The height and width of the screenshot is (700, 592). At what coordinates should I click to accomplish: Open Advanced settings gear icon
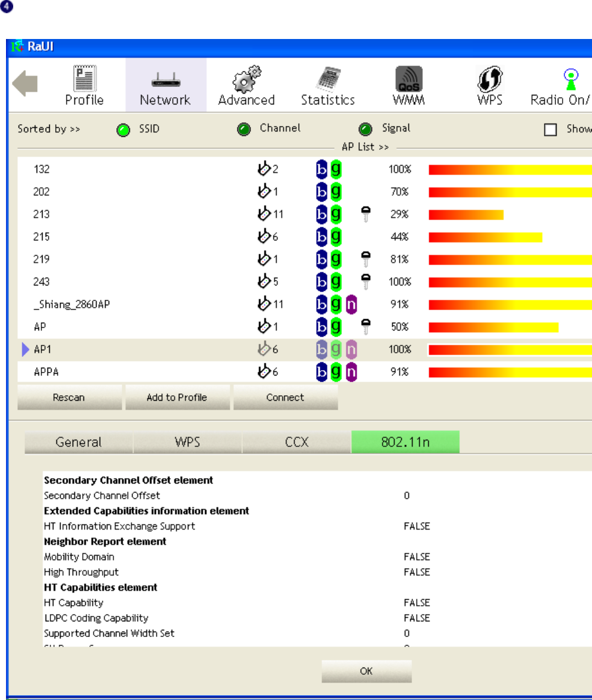(x=247, y=79)
